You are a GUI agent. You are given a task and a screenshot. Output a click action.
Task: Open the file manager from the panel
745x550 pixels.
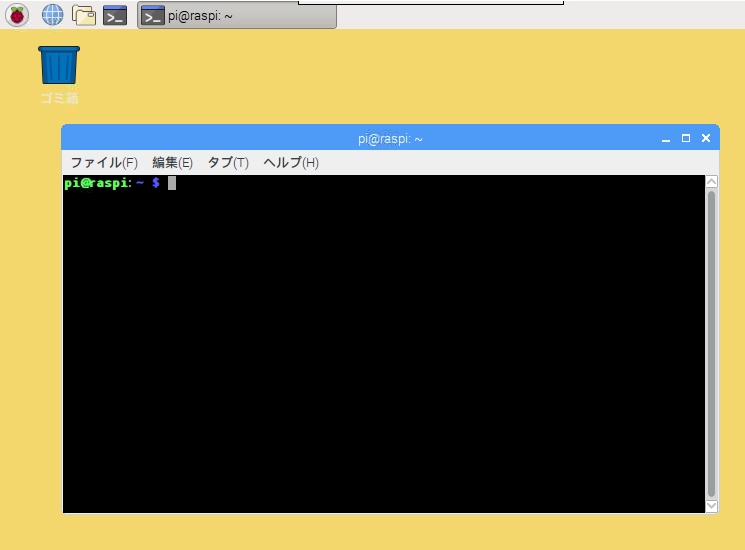coord(84,15)
